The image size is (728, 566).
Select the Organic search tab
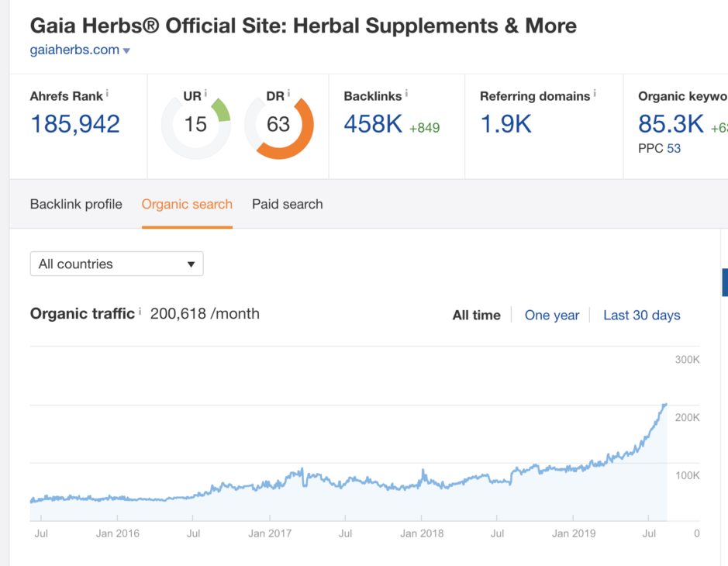coord(187,204)
